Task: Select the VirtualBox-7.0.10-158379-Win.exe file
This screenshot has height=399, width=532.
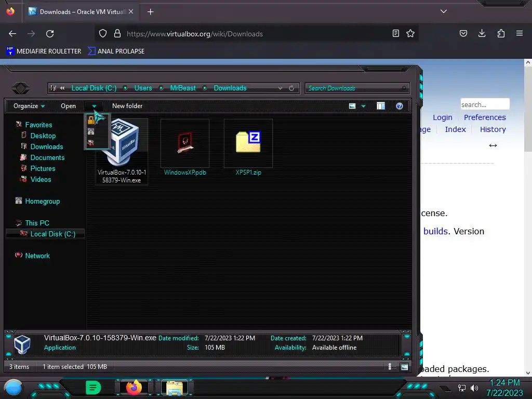Action: click(122, 152)
